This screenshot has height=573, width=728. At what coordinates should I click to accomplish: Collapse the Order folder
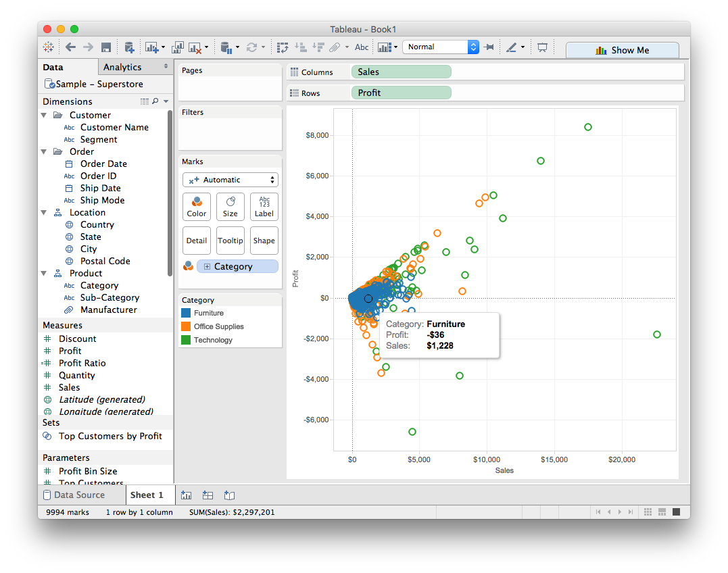click(x=44, y=152)
